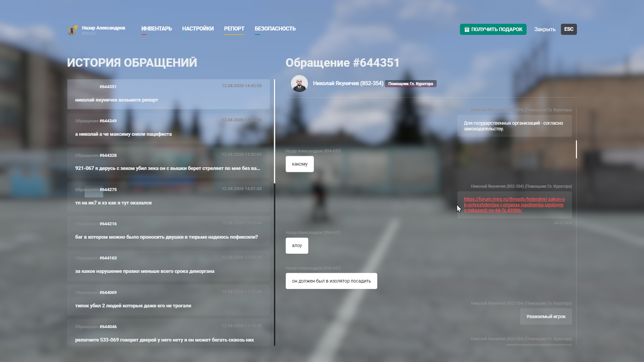The width and height of the screenshot is (644, 362).
Task: Select report #644328 in the history
Action: coord(168,163)
